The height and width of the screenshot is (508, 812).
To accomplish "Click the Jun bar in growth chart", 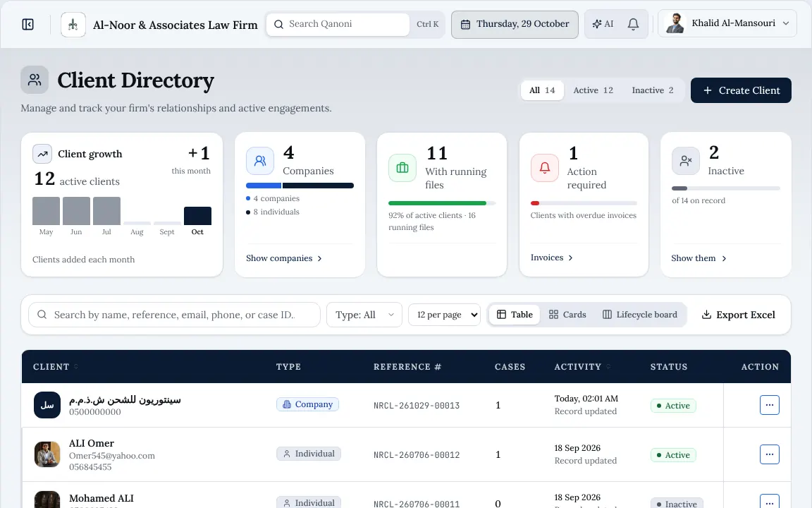I will click(76, 211).
